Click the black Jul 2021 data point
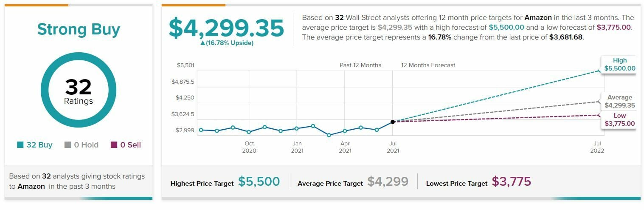Image resolution: width=644 pixels, height=210 pixels. coord(393,122)
